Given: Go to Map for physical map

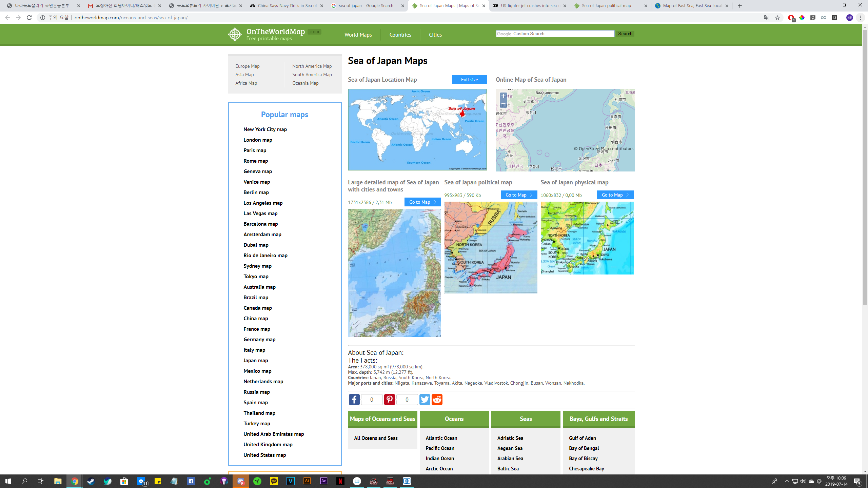Looking at the screenshot, I should 615,195.
